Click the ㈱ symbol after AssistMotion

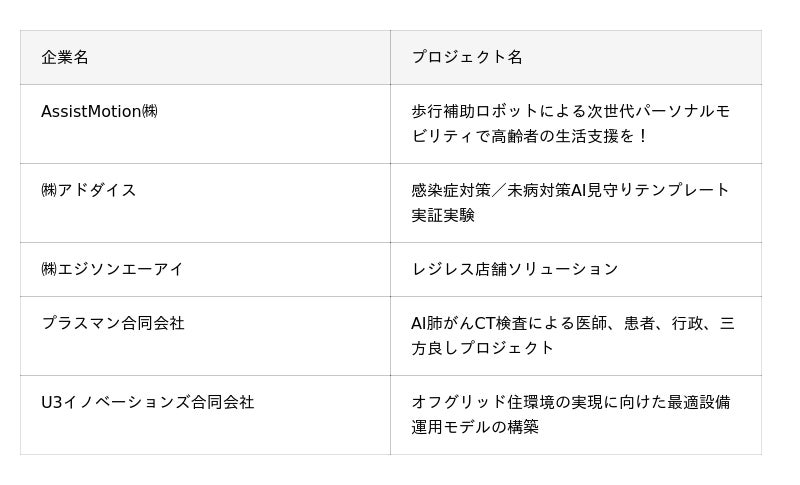pyautogui.click(x=149, y=111)
